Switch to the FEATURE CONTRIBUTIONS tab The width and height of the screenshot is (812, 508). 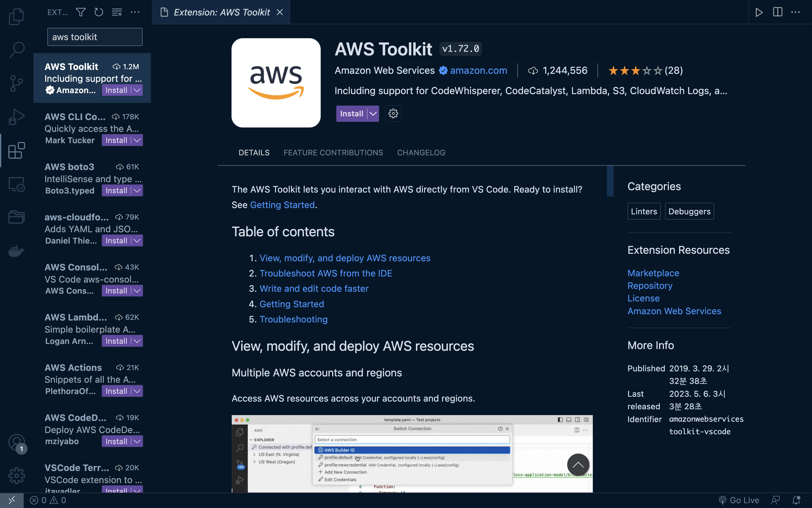click(x=333, y=153)
